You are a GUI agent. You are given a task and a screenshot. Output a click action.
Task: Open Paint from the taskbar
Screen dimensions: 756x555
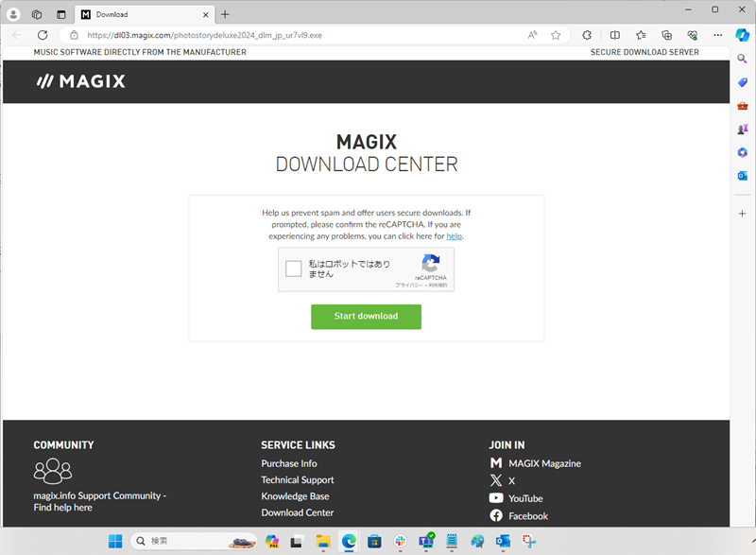coord(477,541)
